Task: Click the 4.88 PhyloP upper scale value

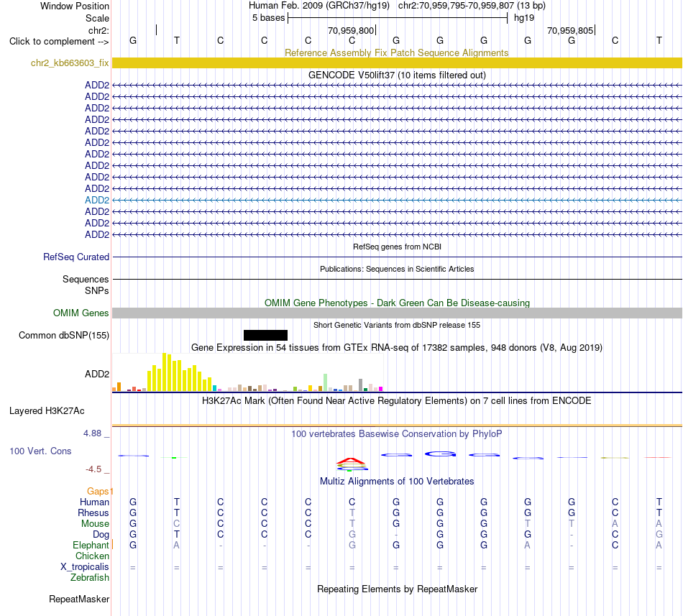Action: coord(92,433)
